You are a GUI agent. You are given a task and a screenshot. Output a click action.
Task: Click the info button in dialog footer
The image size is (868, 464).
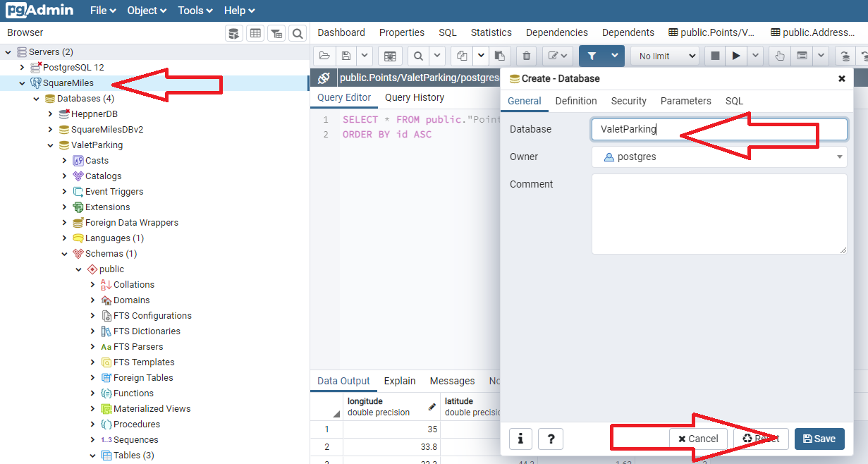520,439
